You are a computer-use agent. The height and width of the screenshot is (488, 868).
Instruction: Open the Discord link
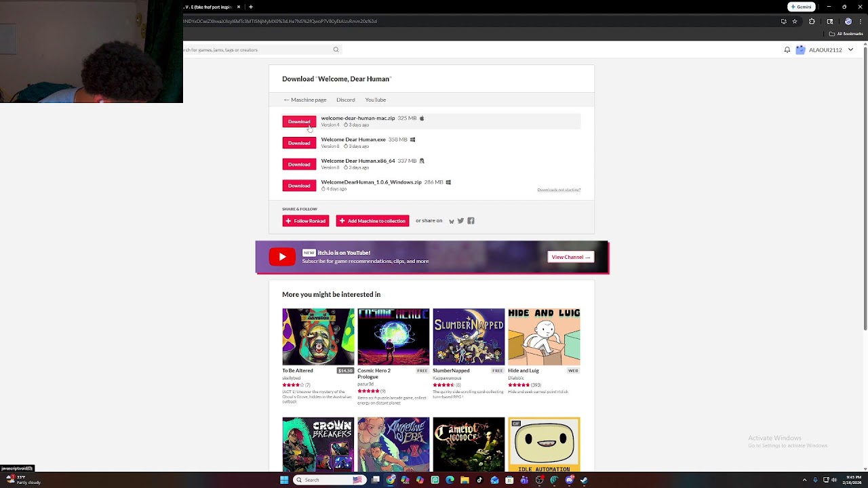pyautogui.click(x=346, y=100)
